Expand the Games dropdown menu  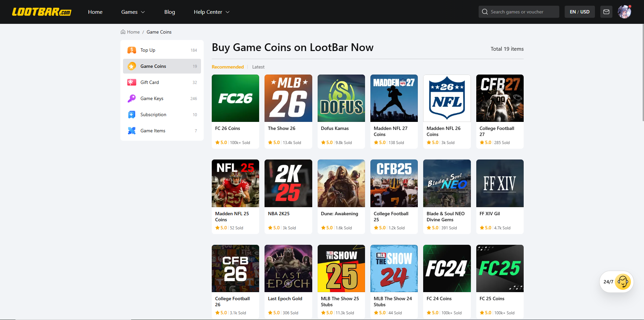coord(133,12)
